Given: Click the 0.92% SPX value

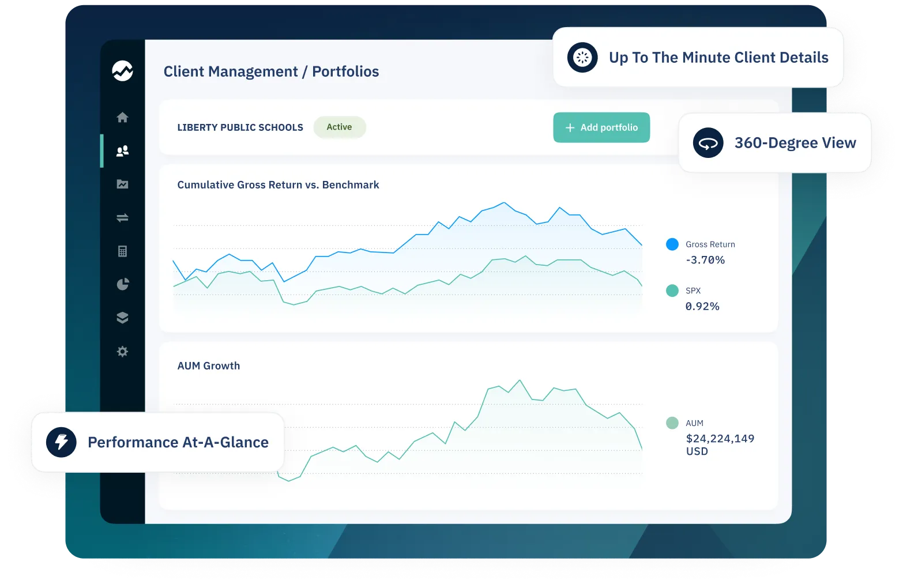Looking at the screenshot, I should click(702, 306).
